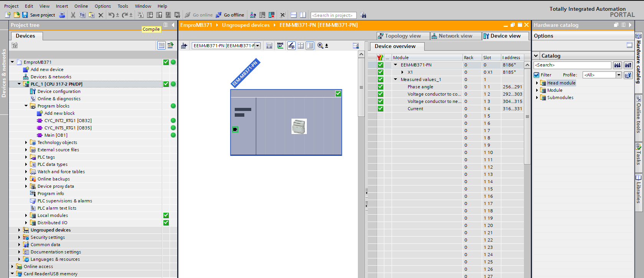Viewport: 644px width, 278px height.
Task: Click the catalog Search input field
Action: [572, 65]
